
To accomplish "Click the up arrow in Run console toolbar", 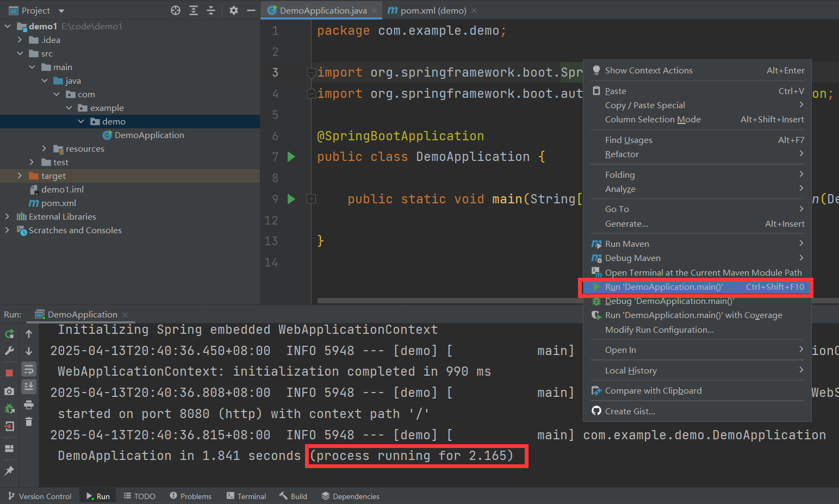I will coord(29,334).
